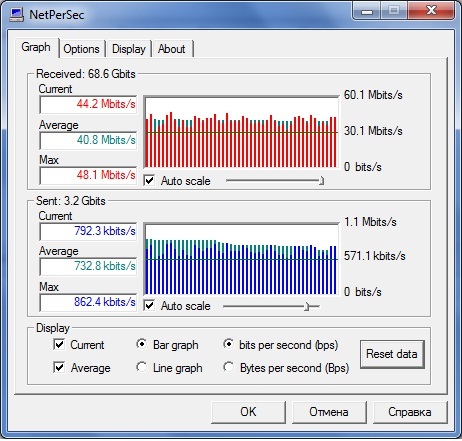The height and width of the screenshot is (441, 462).
Task: Click the Sent: 3.2 Gbits heading
Action: (71, 201)
